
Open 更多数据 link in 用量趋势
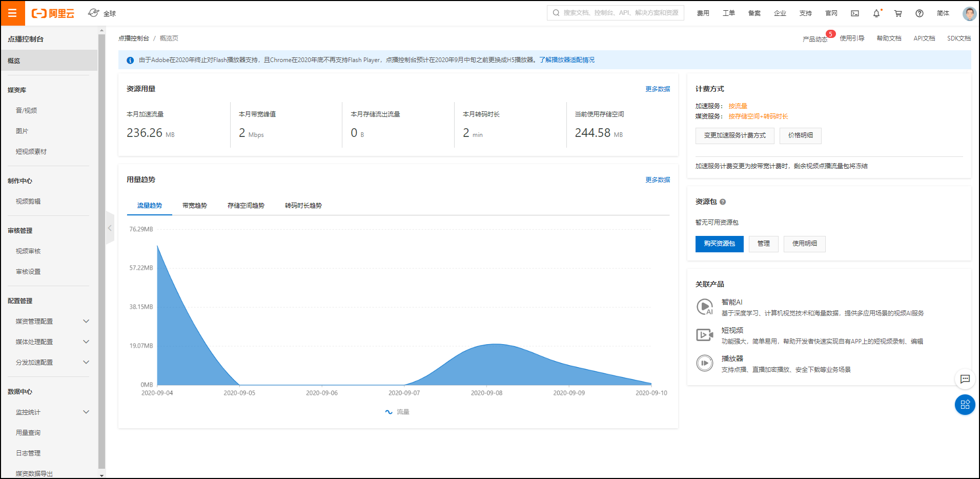click(658, 180)
